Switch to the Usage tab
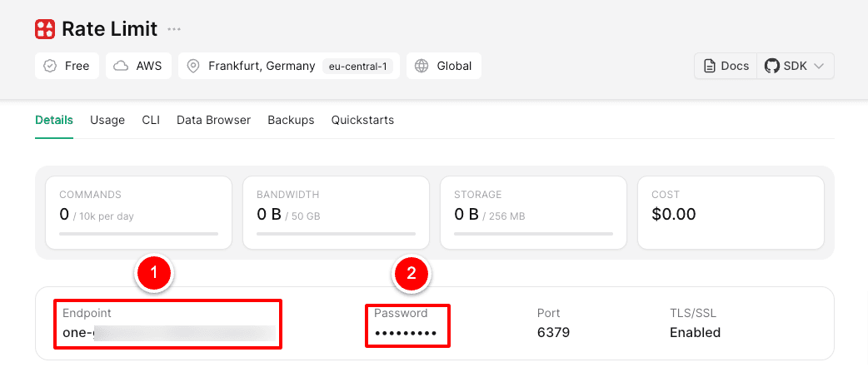868x387 pixels. point(107,120)
